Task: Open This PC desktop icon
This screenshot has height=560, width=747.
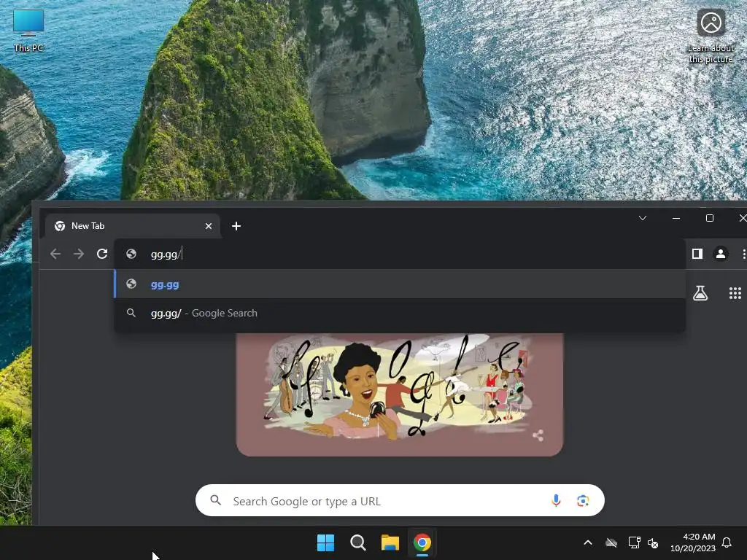Action: point(28,31)
